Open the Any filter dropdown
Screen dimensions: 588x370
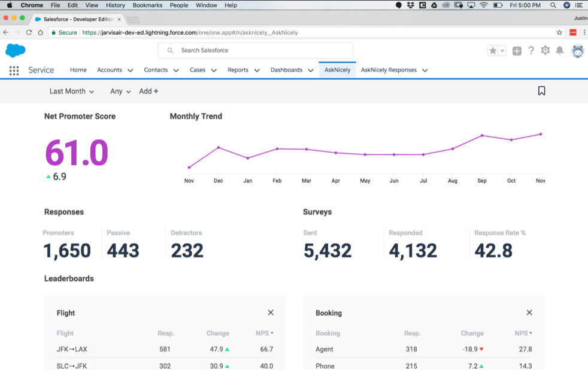[119, 91]
